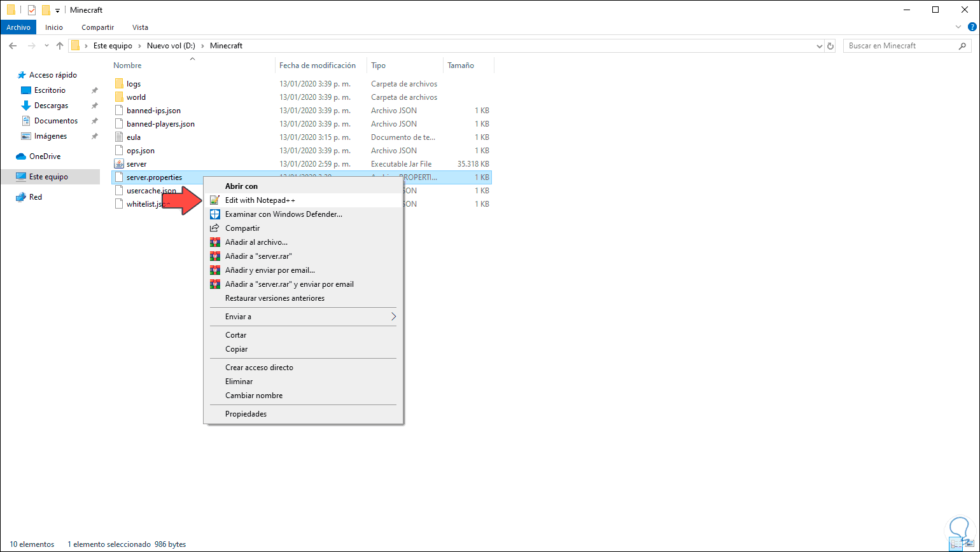Click the Windows Defender shield icon
Screen dimensions: 980x552
(214, 214)
